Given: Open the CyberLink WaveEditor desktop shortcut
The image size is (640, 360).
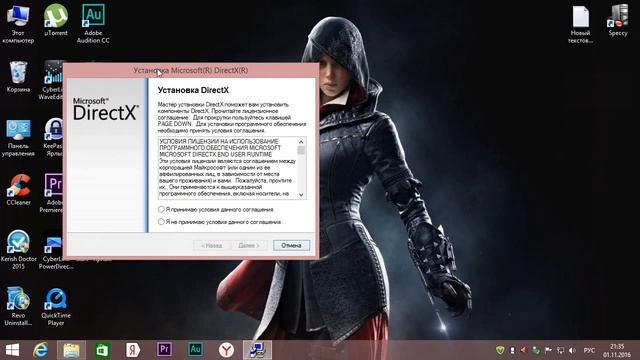Looking at the screenshot, I should pyautogui.click(x=53, y=80).
